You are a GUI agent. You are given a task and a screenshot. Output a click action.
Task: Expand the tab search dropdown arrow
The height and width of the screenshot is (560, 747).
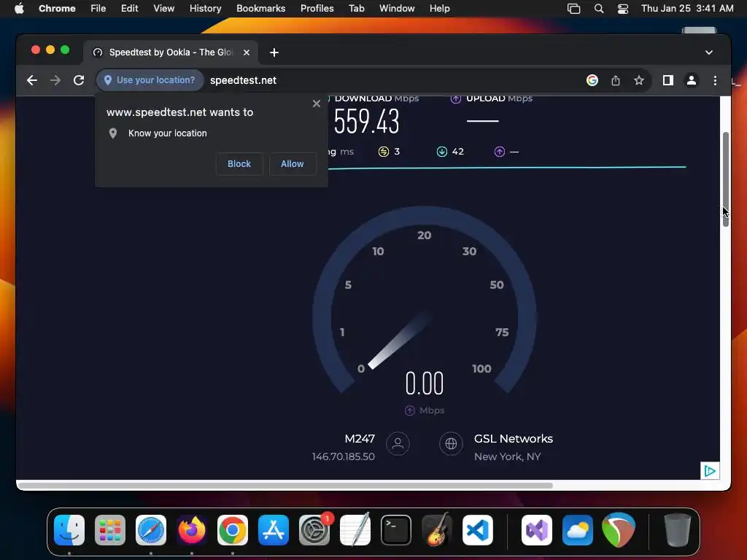709,52
